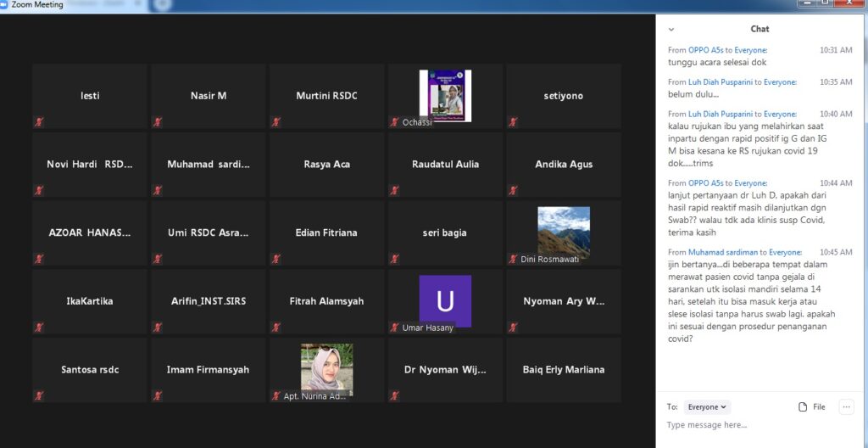Select the Fitrah Alamsyah participant tile
Screen dimensions: 868x448
pyautogui.click(x=326, y=301)
